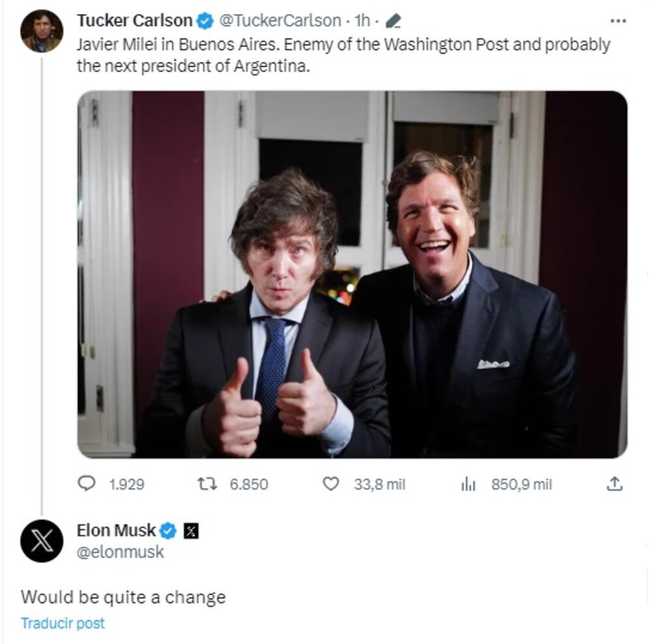Like Tucker Carlson's post via heart icon
Image resolution: width=668 pixels, height=644 pixels.
click(x=332, y=485)
